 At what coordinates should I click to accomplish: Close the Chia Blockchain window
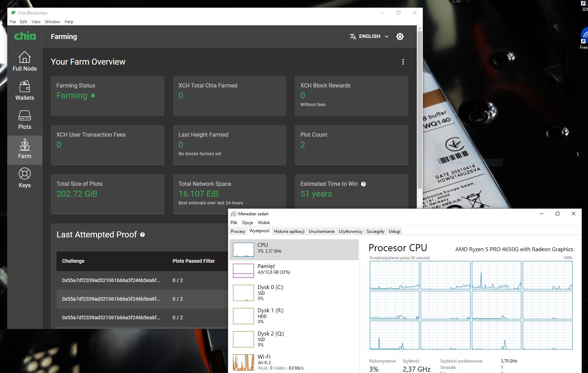(415, 13)
